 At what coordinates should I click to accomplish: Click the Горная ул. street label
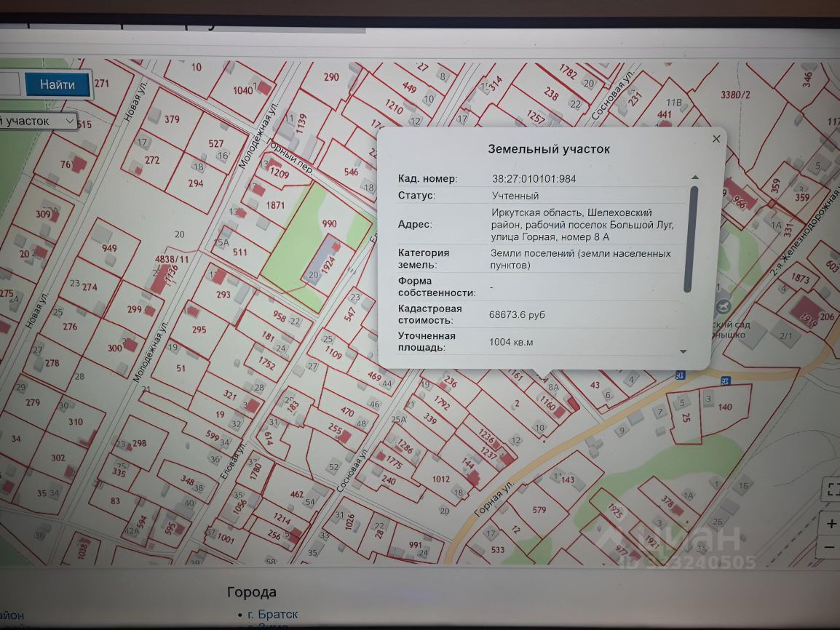point(494,498)
